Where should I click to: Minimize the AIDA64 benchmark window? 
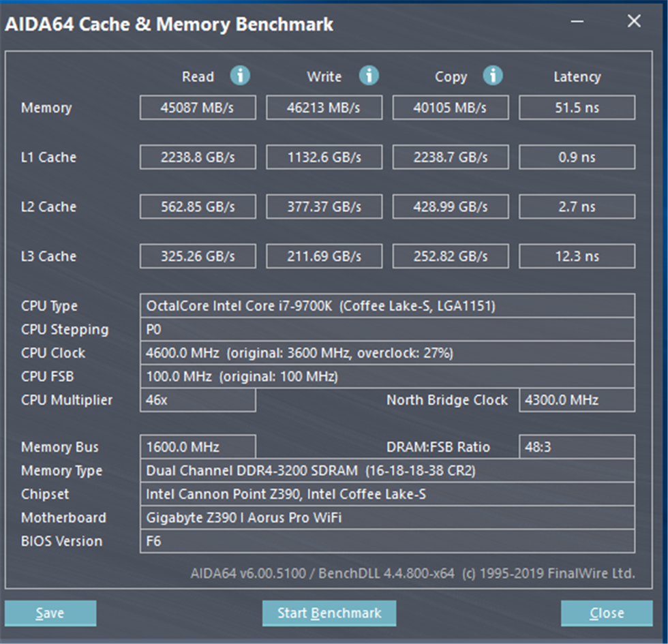click(577, 21)
